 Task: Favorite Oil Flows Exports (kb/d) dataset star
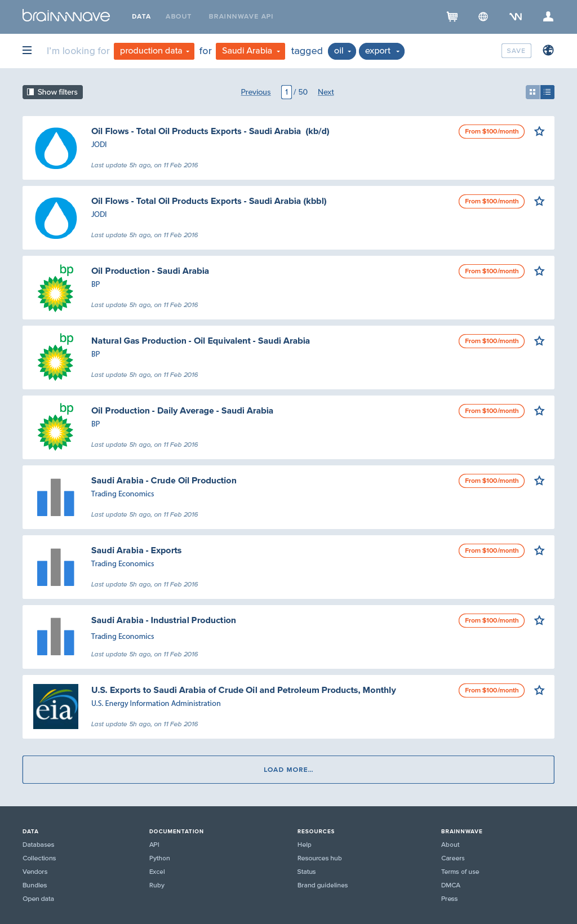(x=539, y=131)
